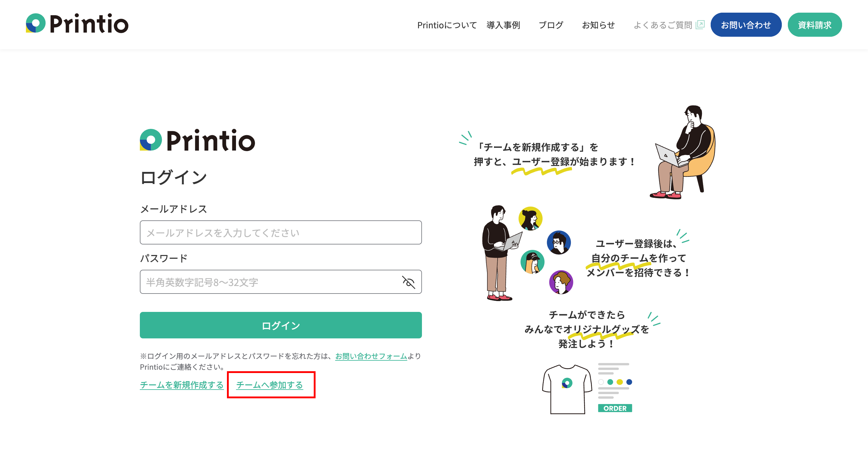The width and height of the screenshot is (868, 454).
Task: Click チームへ参加する link
Action: coord(269,385)
